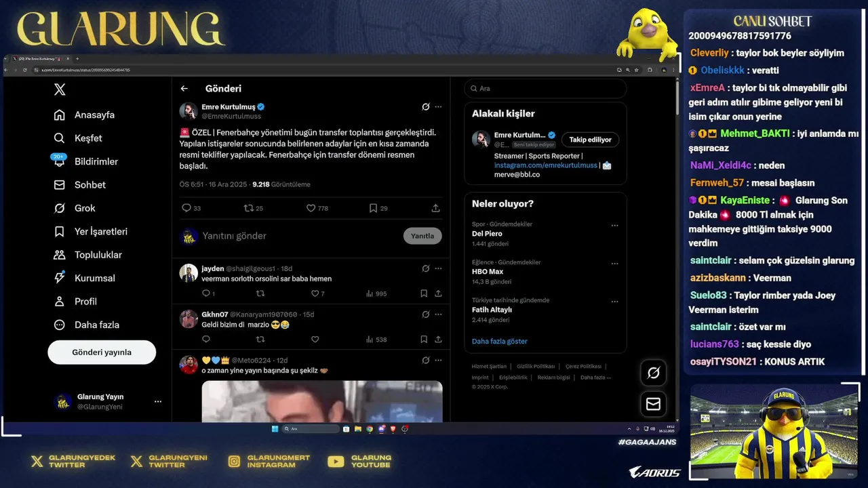Image resolution: width=868 pixels, height=488 pixels.
Task: Share Gkhn07's comment
Action: pos(438,340)
